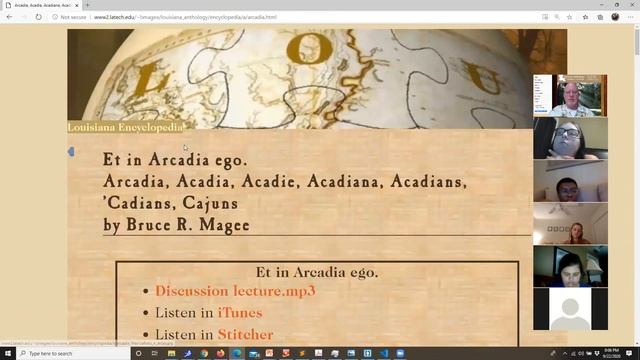Select the glasses-wearing woman's video thumbnail
Viewport: 640px width, 360px height.
(570, 138)
